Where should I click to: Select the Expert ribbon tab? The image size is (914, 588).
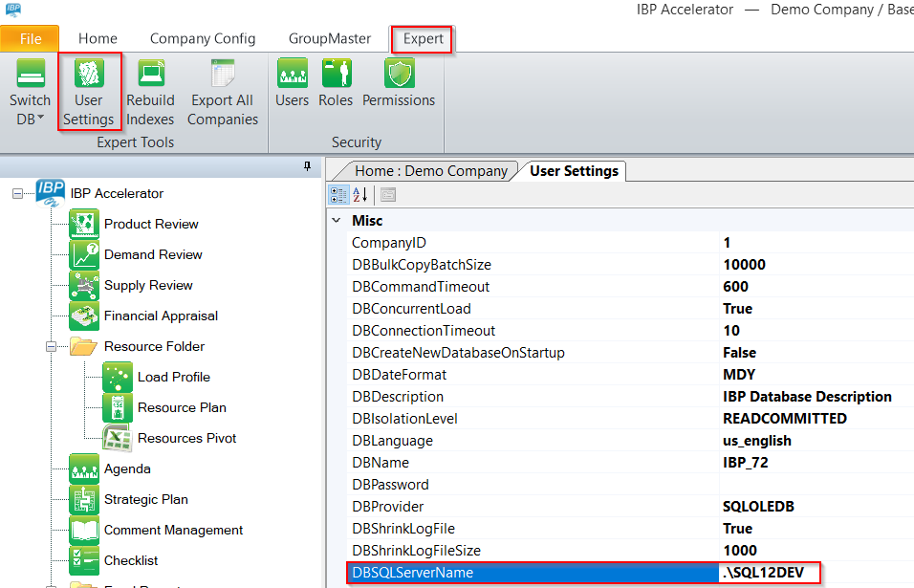424,39
